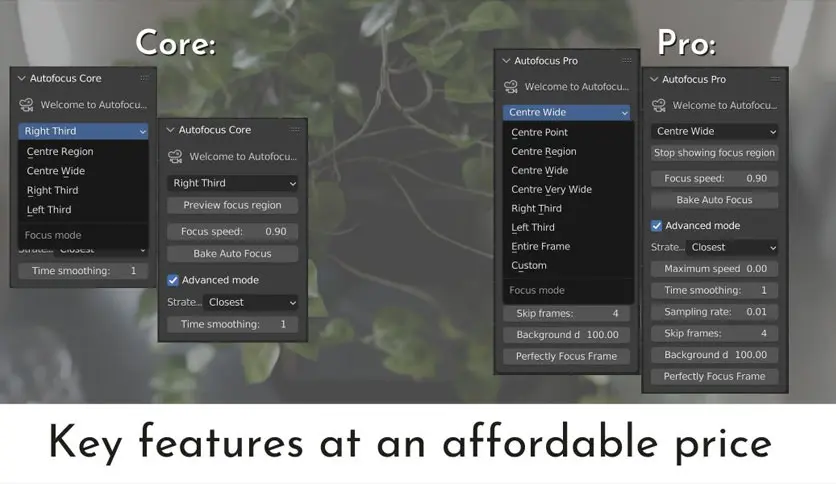Adjust Focus speed 0.90 slider in Pro panel
The height and width of the screenshot is (484, 836).
714,179
